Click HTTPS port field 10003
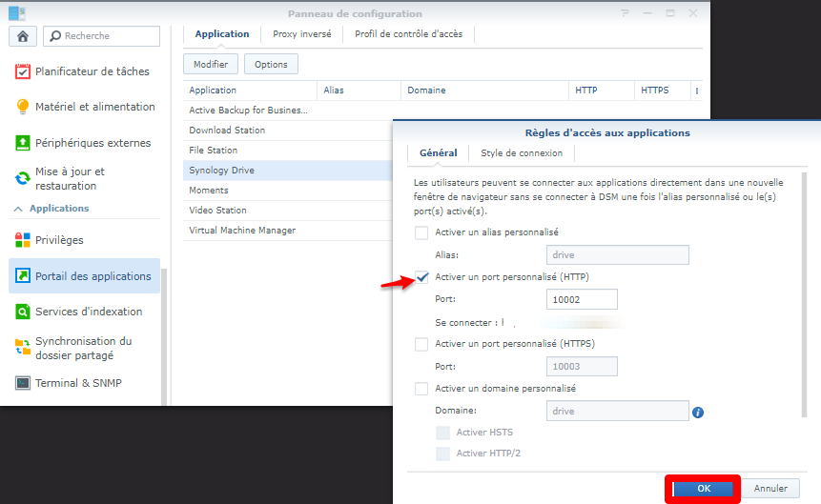The width and height of the screenshot is (821, 504). (582, 367)
